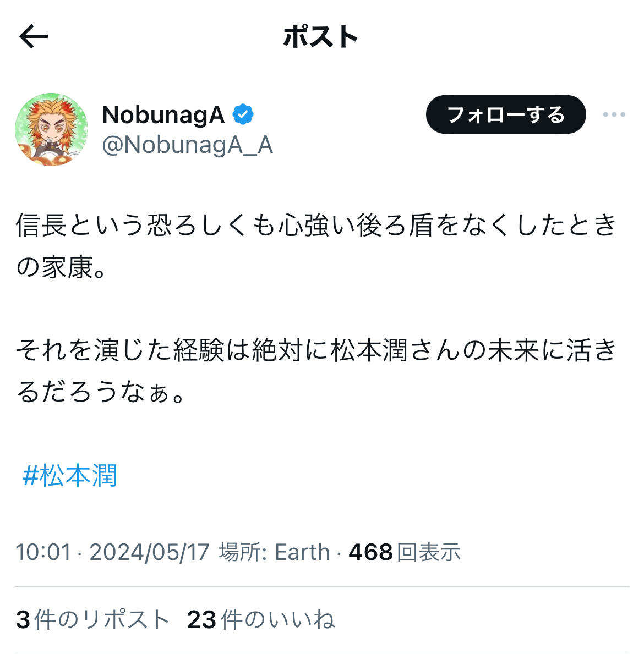Viewport: 644px width, 654px height.
Task: Open the #松本潤 hashtag
Action: click(69, 475)
